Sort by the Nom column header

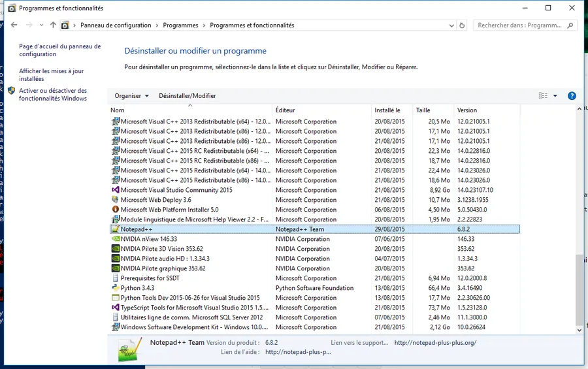(118, 110)
